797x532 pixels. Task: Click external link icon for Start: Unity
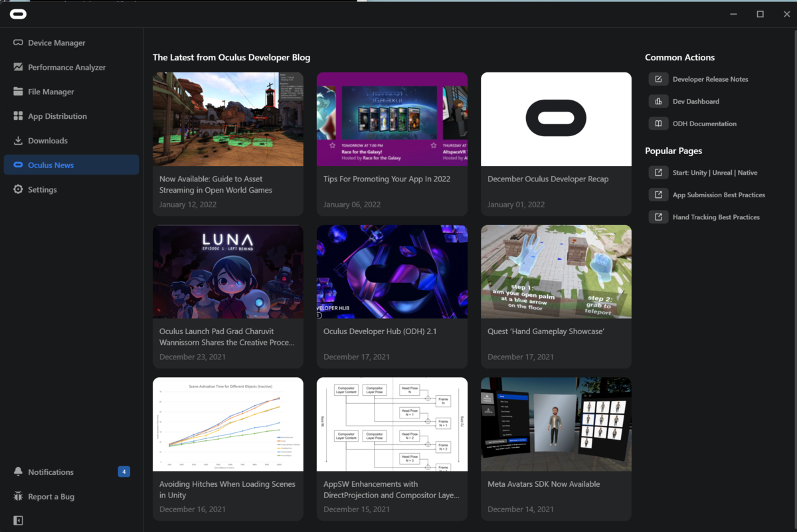pos(658,173)
